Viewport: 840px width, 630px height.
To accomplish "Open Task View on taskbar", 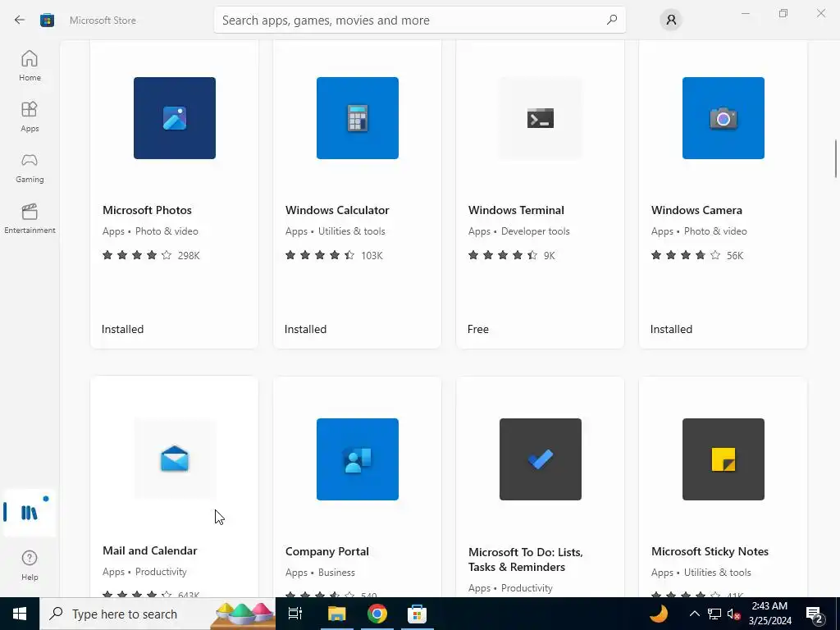I will pos(295,614).
